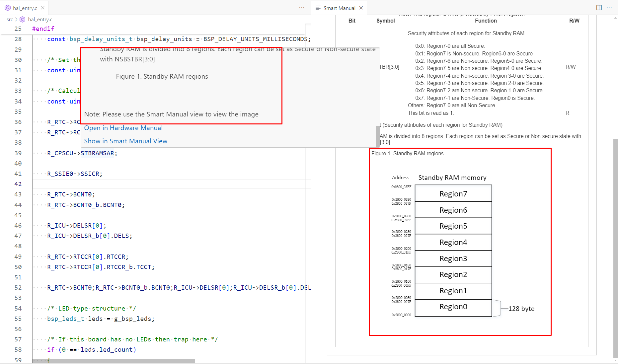Click the editor's horizontal scrollbar thumb
The width and height of the screenshot is (618, 364).
(114, 361)
